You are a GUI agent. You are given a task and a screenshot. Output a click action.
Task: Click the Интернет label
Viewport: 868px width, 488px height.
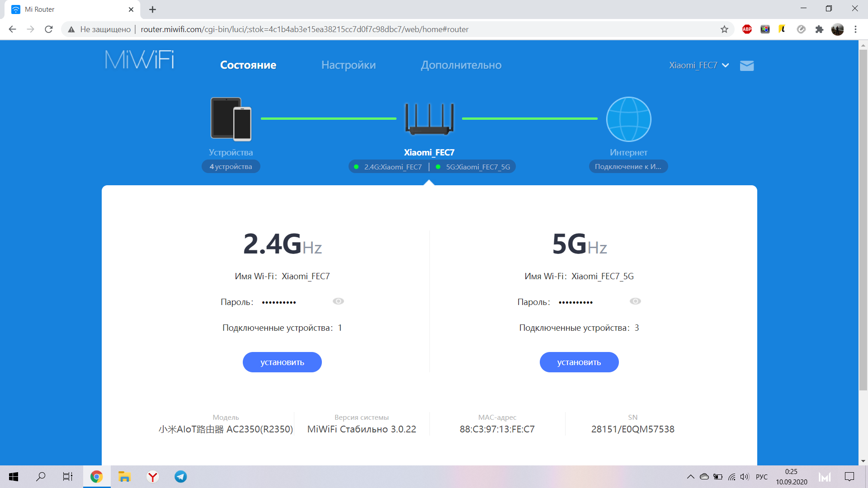[x=628, y=152]
